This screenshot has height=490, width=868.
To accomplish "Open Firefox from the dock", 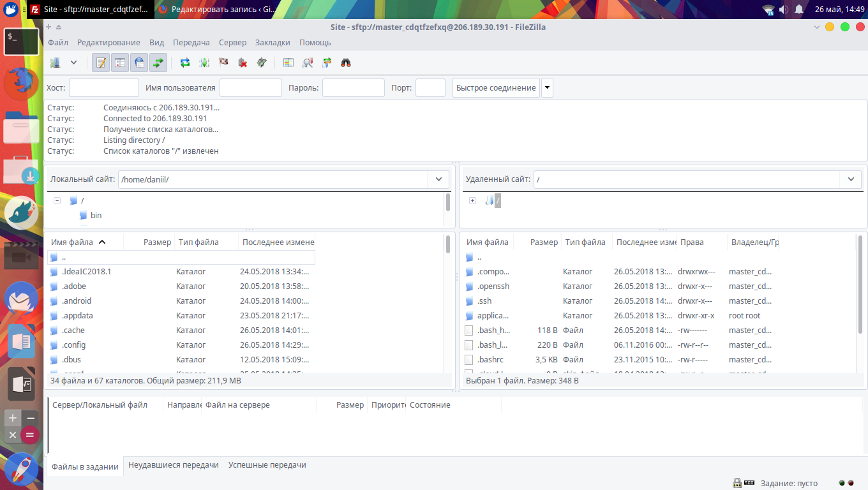I will (x=22, y=82).
